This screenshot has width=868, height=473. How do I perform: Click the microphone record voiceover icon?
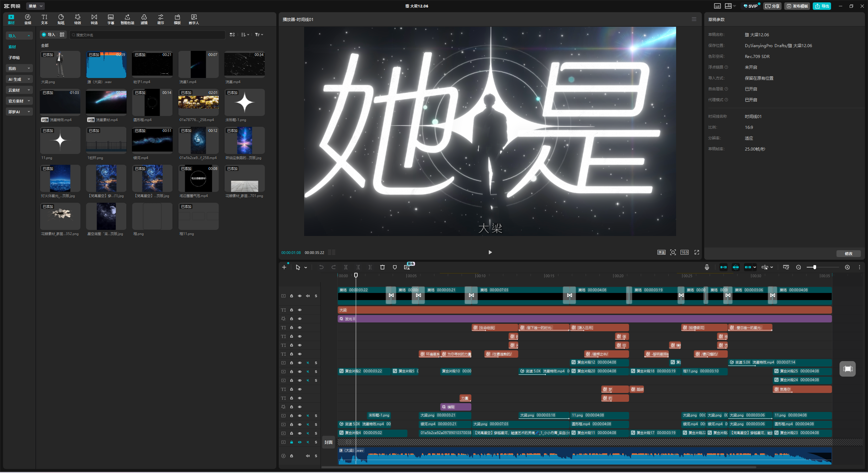point(707,267)
